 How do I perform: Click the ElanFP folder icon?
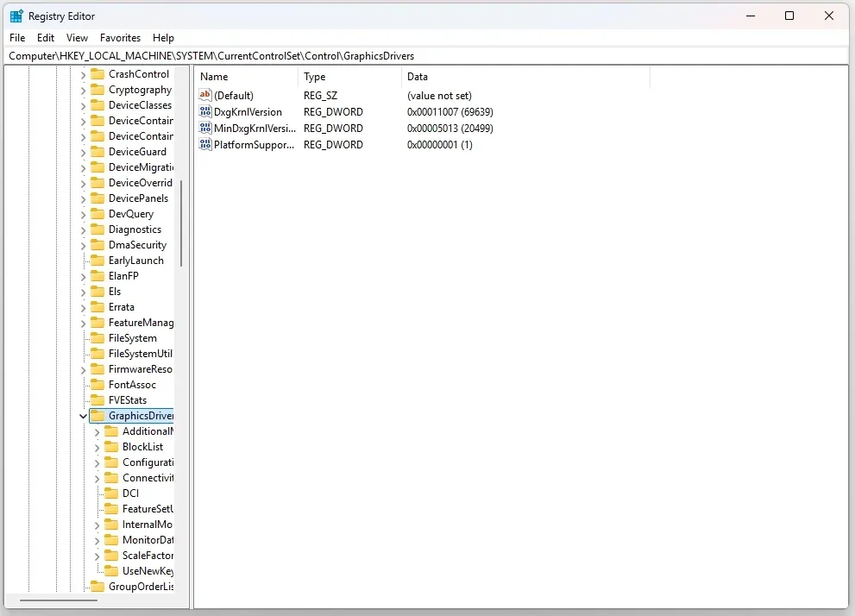(x=97, y=276)
